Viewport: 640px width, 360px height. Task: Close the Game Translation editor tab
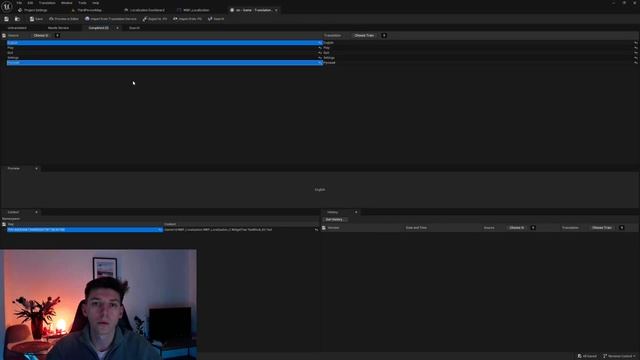click(x=276, y=10)
